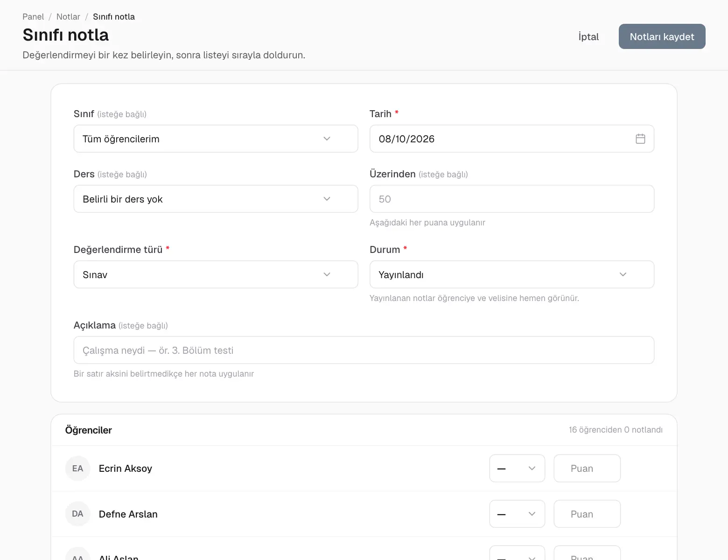
Task: Click the Puan field for Defne Arslan
Action: 587,514
